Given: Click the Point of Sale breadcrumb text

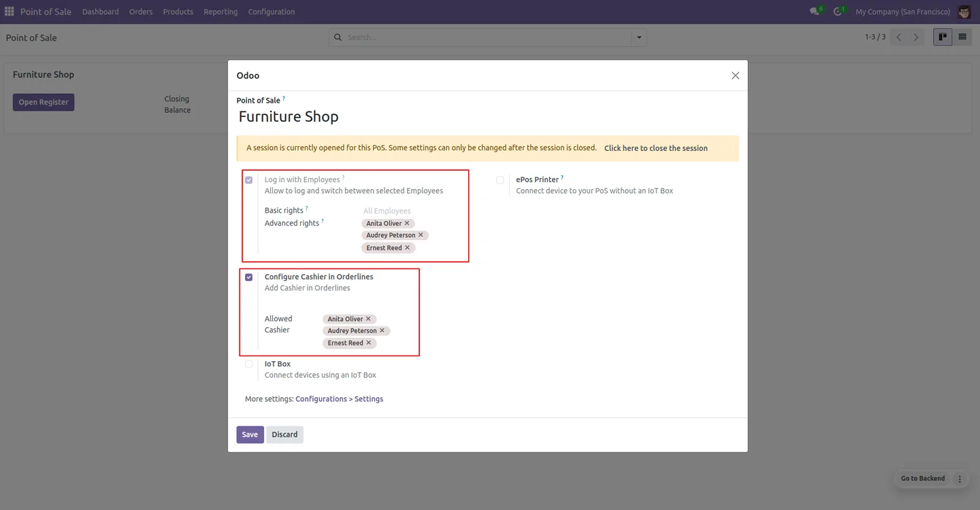Looking at the screenshot, I should [x=31, y=37].
